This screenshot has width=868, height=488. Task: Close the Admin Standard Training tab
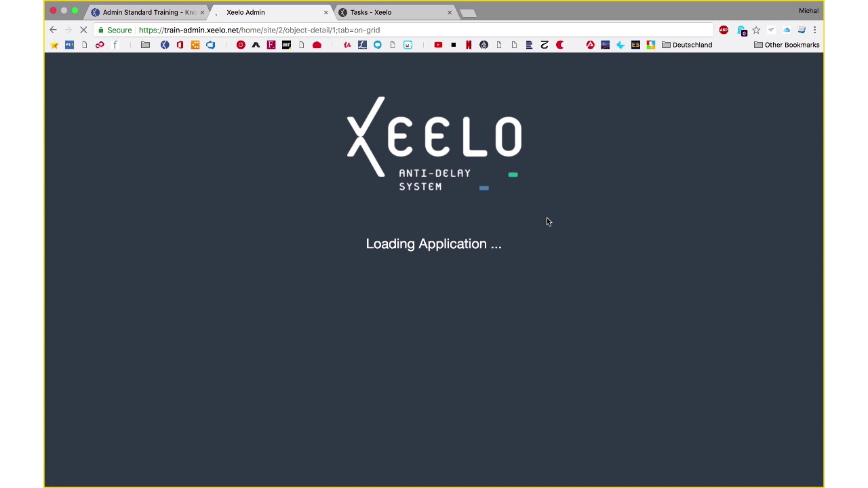pyautogui.click(x=202, y=12)
